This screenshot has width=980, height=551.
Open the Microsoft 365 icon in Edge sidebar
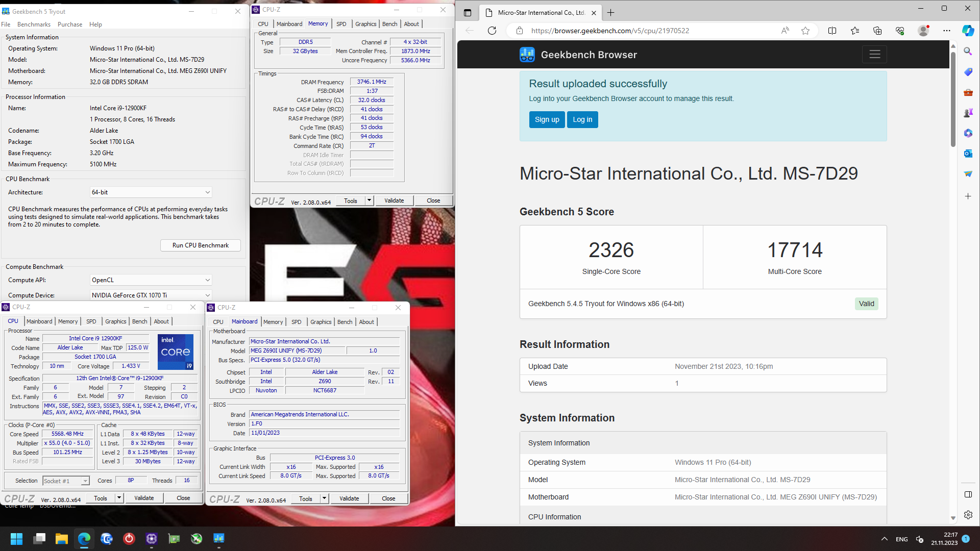click(968, 133)
